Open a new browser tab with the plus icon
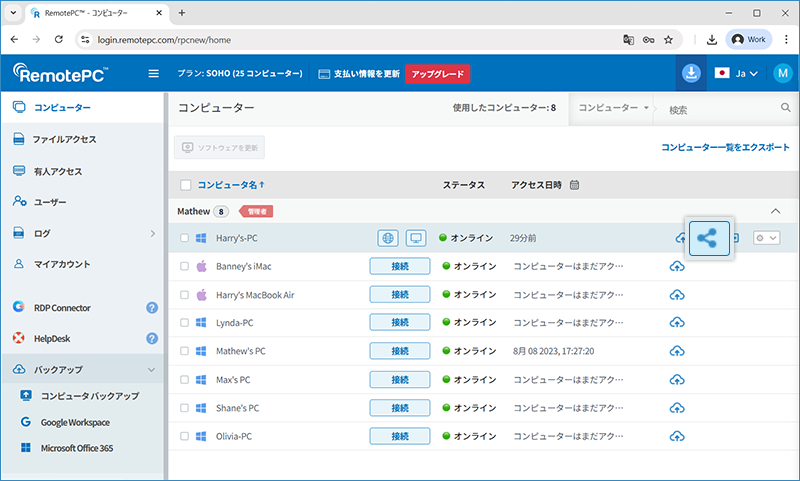 click(x=182, y=13)
